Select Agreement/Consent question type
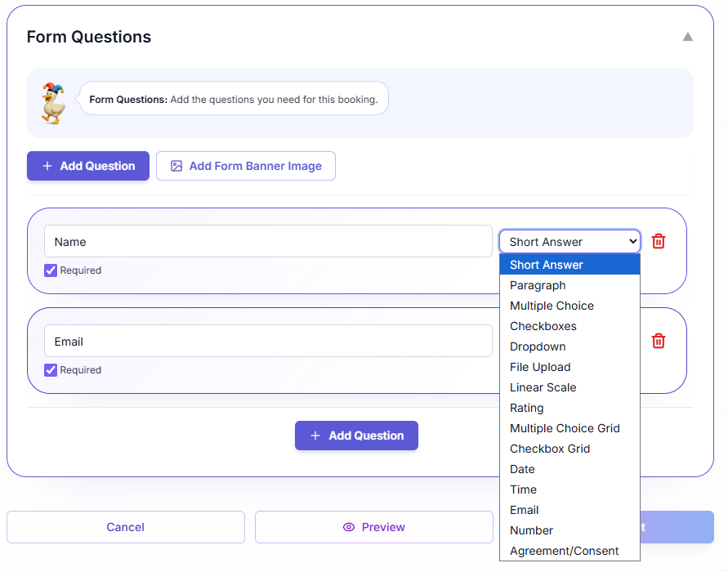728x572 pixels. point(569,551)
